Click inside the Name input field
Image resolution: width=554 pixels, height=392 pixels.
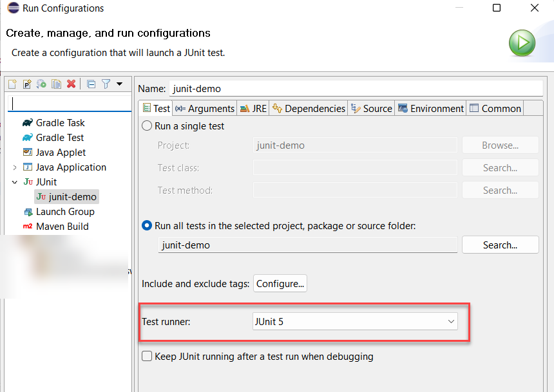(x=322, y=88)
